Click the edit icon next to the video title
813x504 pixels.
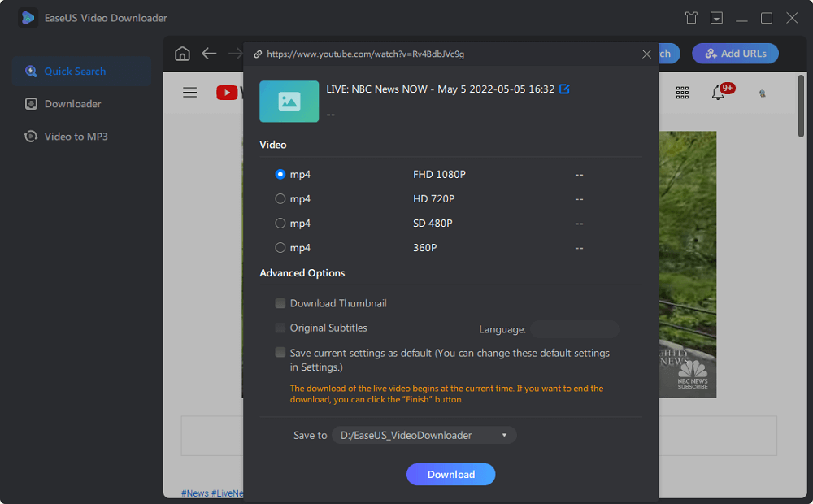tap(564, 89)
